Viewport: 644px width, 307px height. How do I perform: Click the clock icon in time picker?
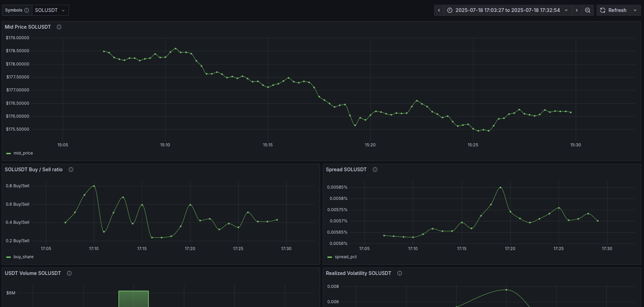tap(450, 10)
